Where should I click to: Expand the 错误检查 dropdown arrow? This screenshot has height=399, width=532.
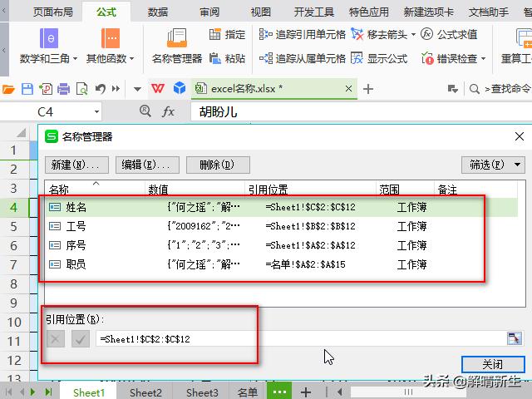pyautogui.click(x=483, y=59)
